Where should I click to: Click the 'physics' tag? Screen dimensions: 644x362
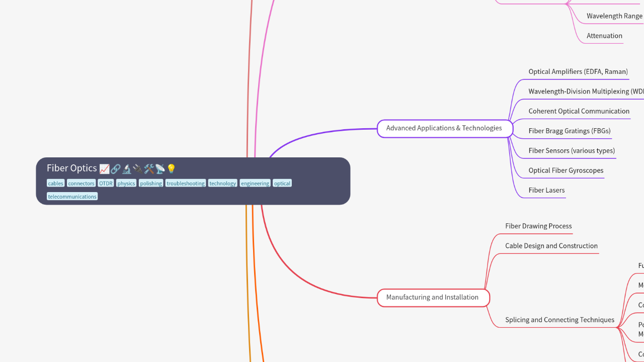coord(126,184)
